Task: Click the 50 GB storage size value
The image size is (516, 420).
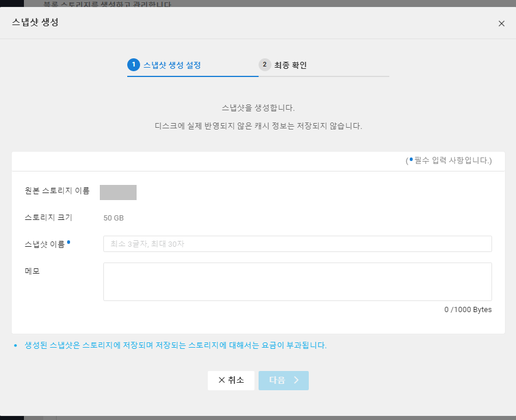Action: [x=114, y=218]
